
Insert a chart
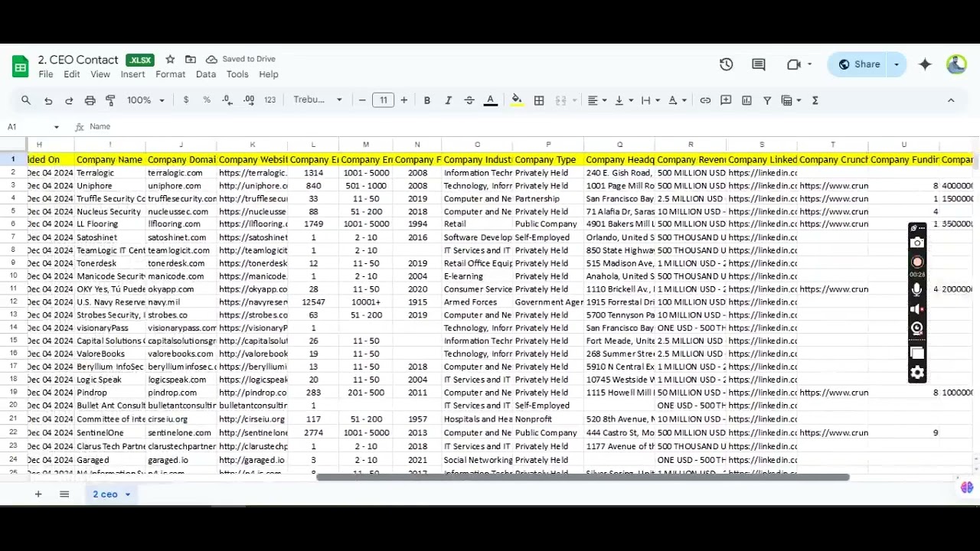pos(746,100)
